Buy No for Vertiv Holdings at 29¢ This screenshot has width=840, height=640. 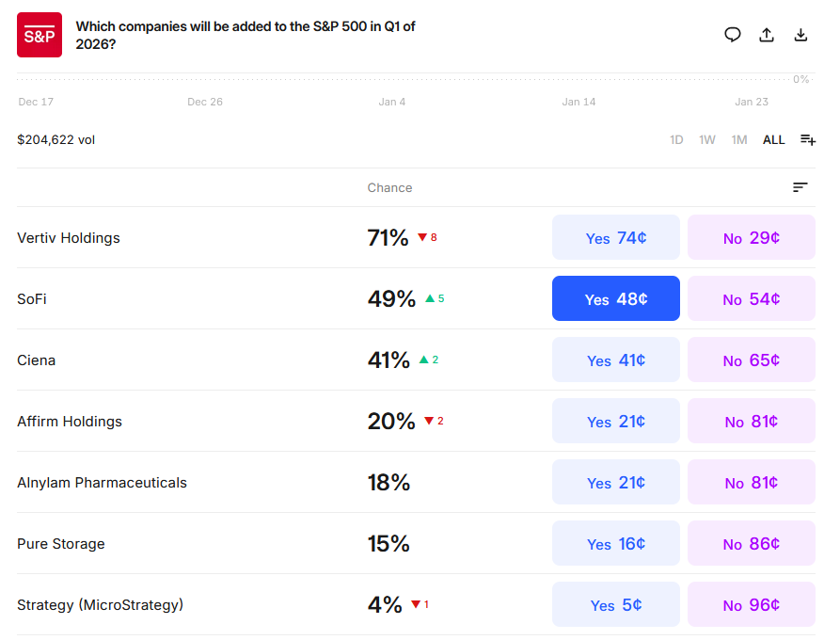click(x=751, y=238)
